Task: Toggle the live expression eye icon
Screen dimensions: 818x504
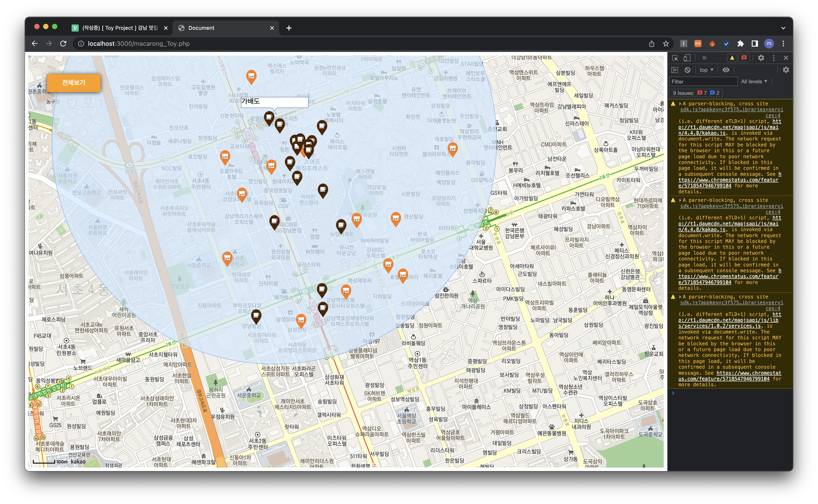Action: 726,70
